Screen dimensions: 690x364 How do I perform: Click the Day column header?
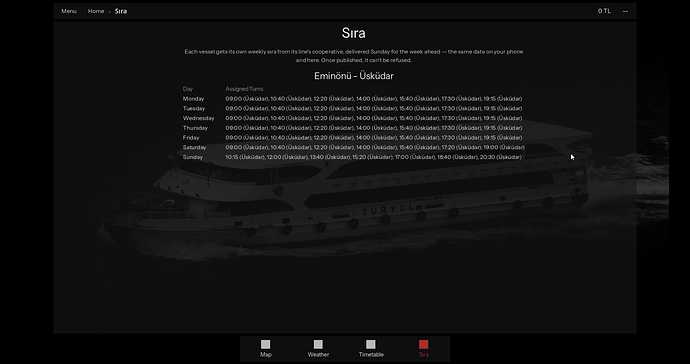(188, 89)
